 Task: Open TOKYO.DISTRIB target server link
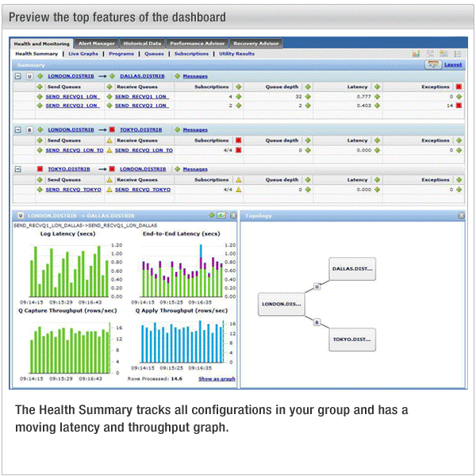(x=141, y=130)
